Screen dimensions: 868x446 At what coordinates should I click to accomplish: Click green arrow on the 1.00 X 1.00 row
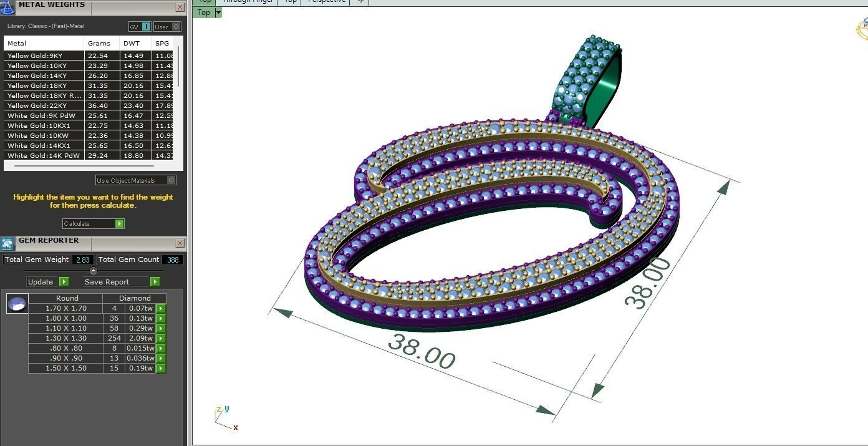pos(161,318)
